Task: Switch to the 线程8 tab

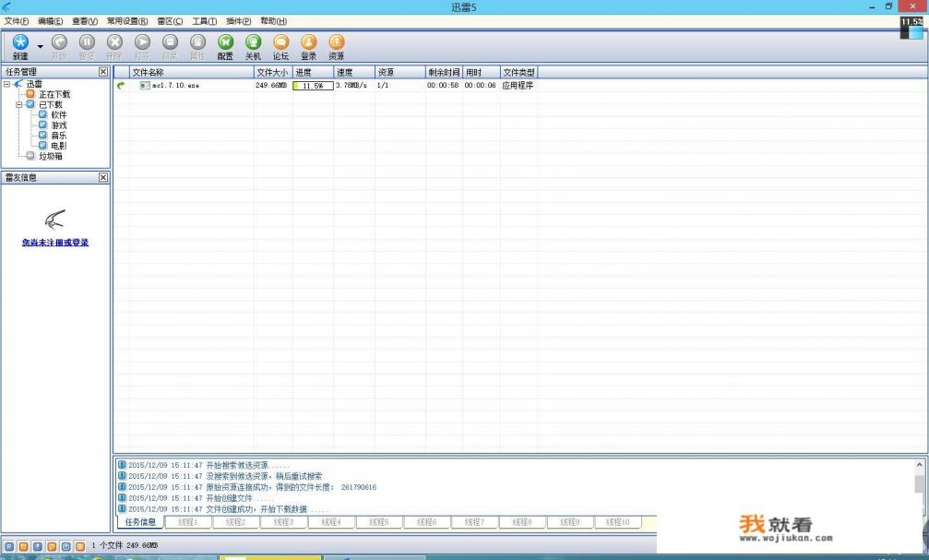Action: 522,522
